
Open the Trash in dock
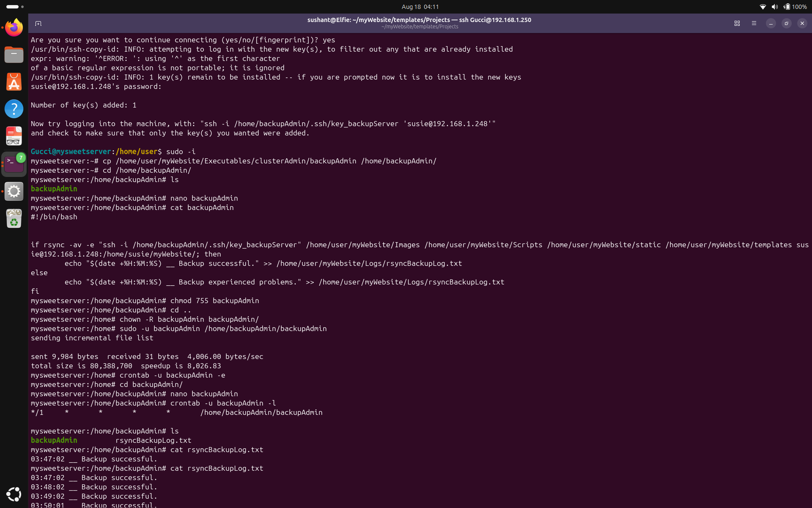14,219
